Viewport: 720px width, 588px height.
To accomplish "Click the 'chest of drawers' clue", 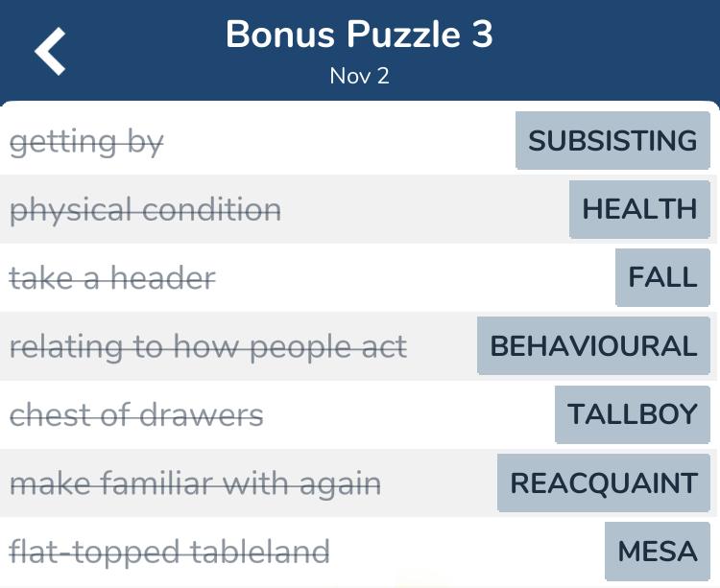I will (x=136, y=414).
